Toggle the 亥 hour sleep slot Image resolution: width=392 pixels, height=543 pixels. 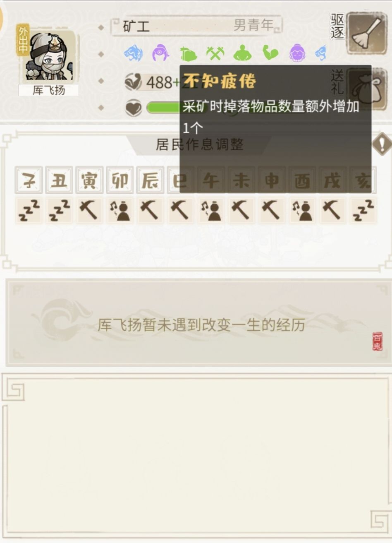[x=363, y=210]
